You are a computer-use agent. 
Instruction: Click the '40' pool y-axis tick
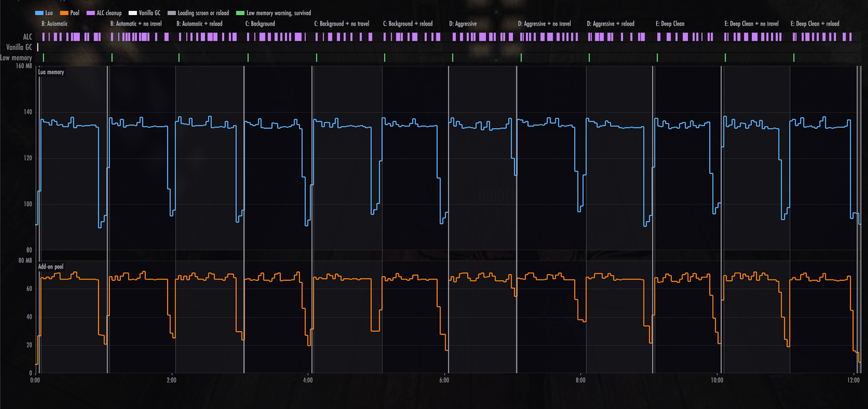tap(29, 317)
